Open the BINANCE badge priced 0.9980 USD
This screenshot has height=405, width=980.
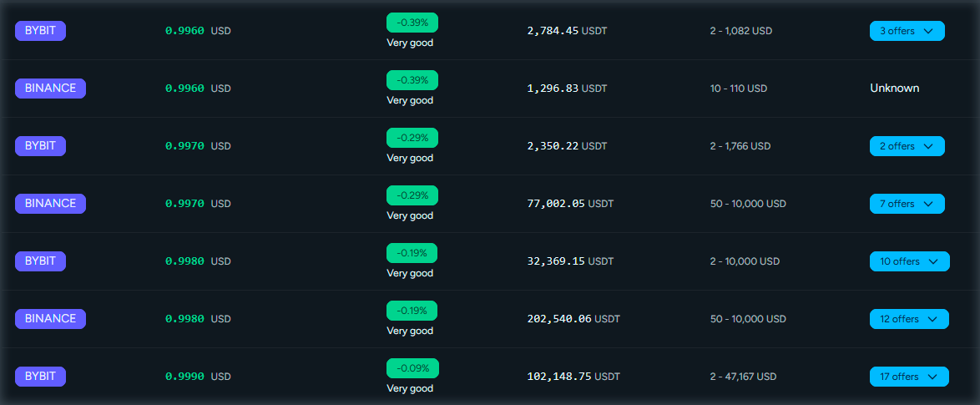pyautogui.click(x=50, y=318)
